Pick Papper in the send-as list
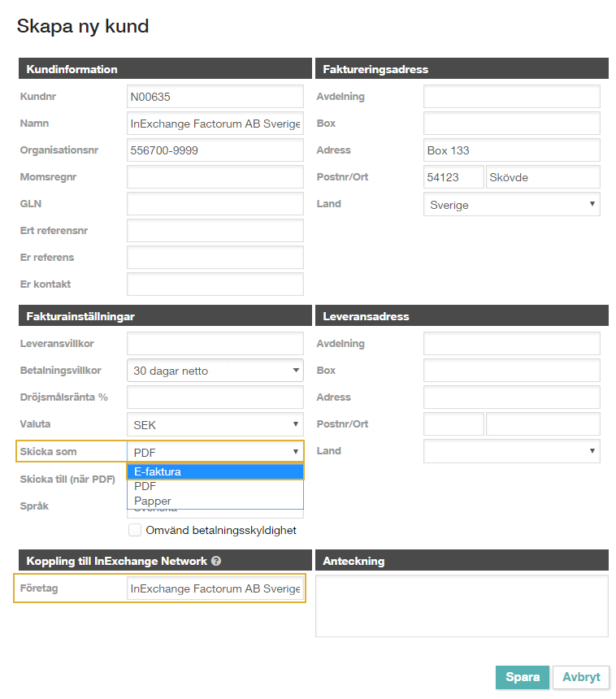The height and width of the screenshot is (699, 616). point(215,501)
